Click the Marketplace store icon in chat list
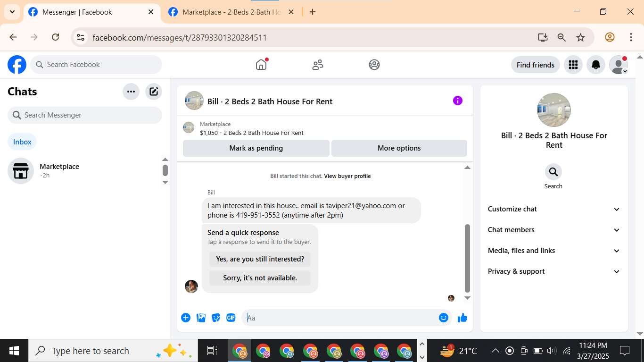The image size is (644, 362). [21, 171]
